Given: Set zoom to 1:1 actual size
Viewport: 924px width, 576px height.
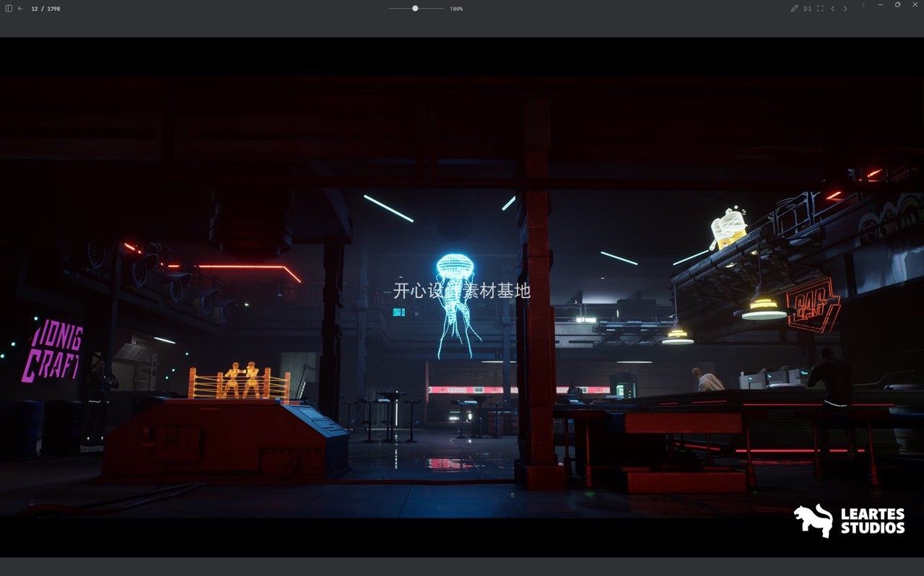Looking at the screenshot, I should (807, 9).
